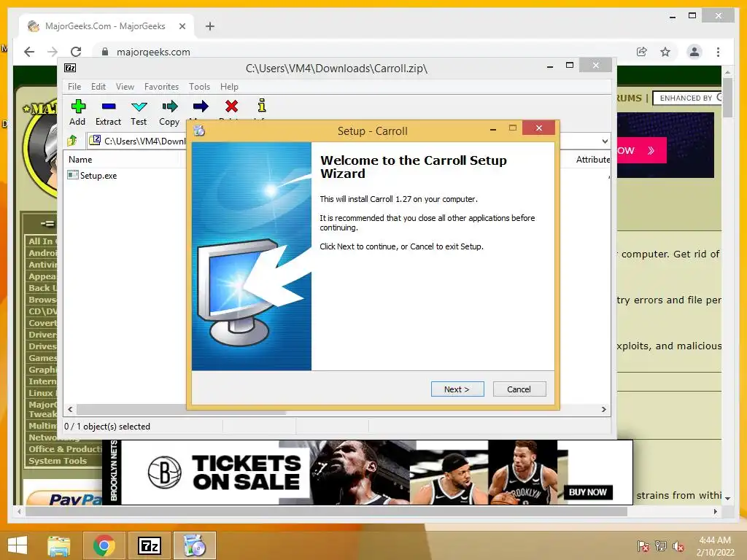
Task: Click the webpage horizontal scrollbar thumb
Action: 326,511
